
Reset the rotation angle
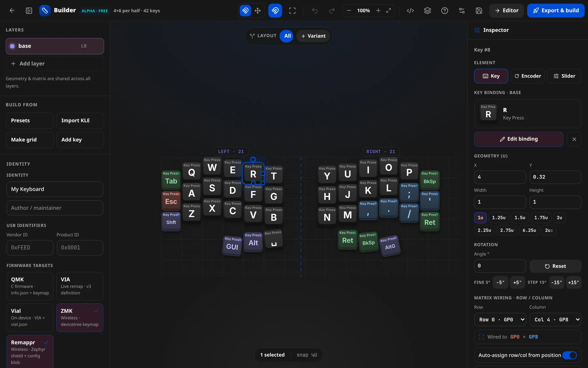point(555,266)
